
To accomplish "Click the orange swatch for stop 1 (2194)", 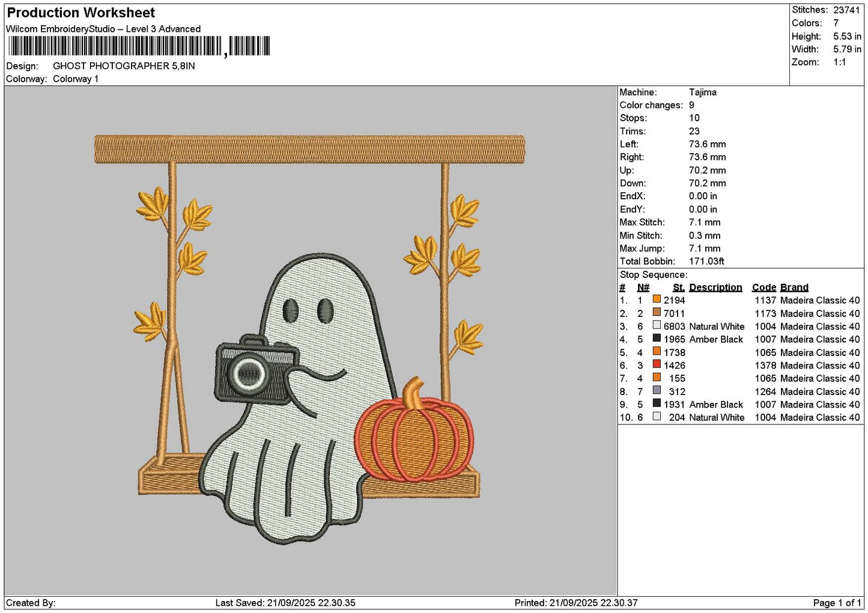I will click(657, 299).
